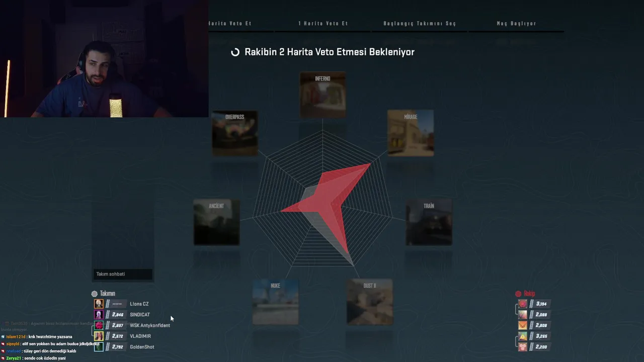Focus the 'Takım sohbeti' chat input
The width and height of the screenshot is (644, 362).
pos(123,274)
